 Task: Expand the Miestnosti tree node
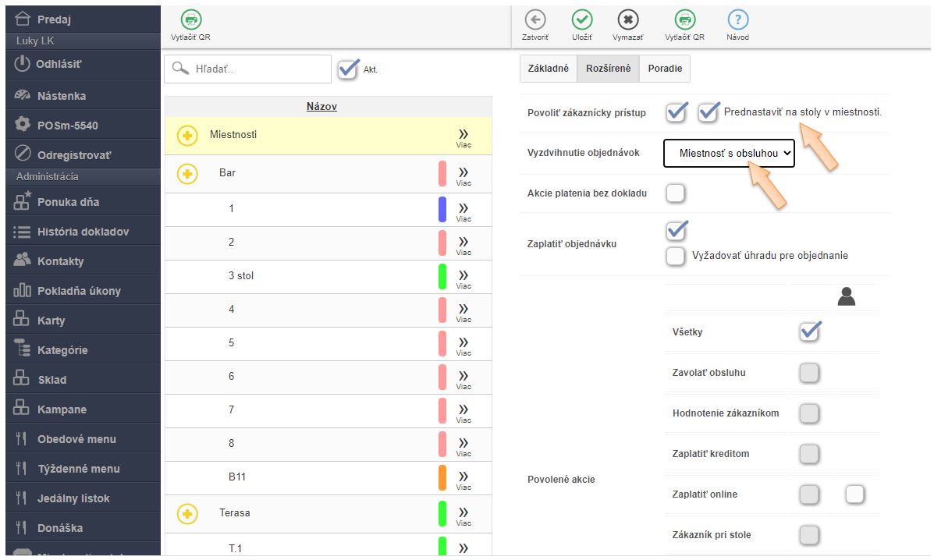pos(187,135)
